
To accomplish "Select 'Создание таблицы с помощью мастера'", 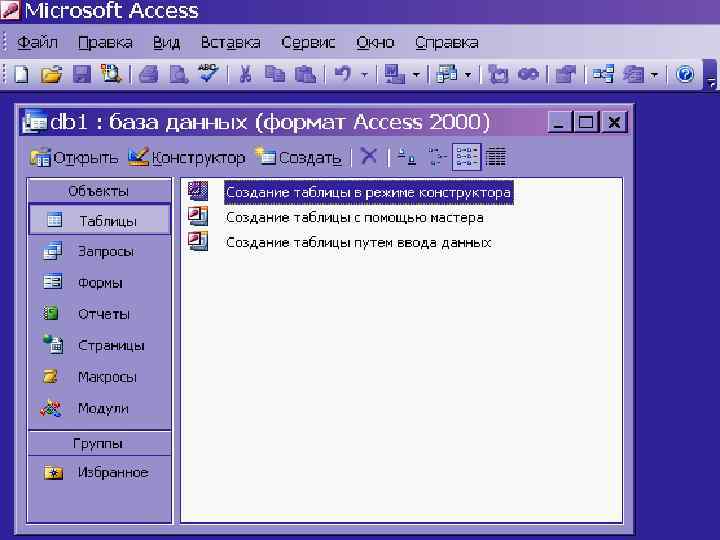I will click(354, 217).
